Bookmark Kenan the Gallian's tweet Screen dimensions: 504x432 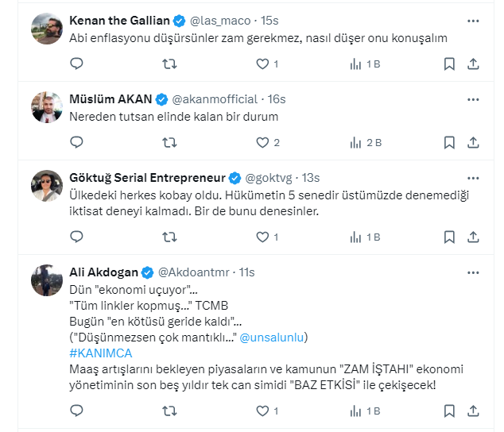(x=449, y=64)
